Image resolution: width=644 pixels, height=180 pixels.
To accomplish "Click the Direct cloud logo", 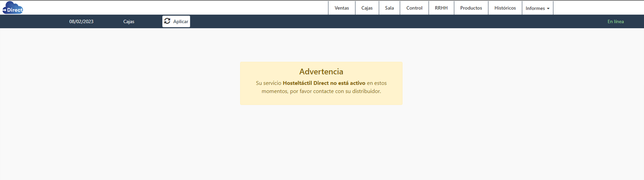I will point(12,8).
